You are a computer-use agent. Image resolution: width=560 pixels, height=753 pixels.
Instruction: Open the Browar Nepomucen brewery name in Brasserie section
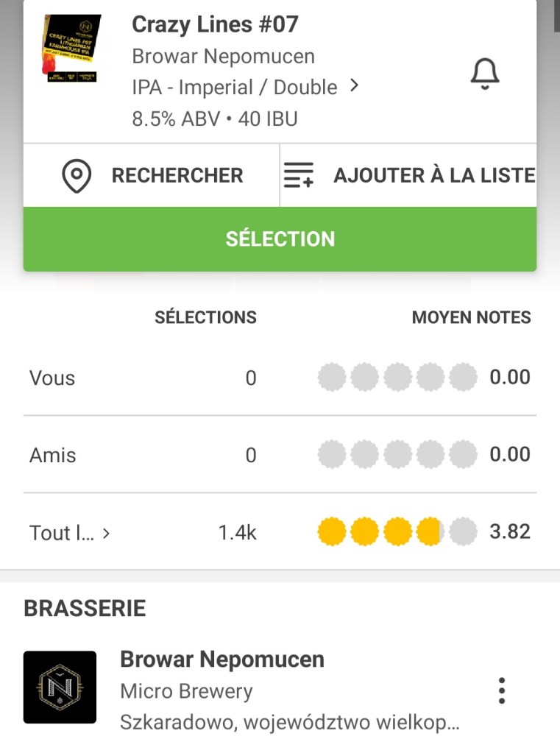222,659
